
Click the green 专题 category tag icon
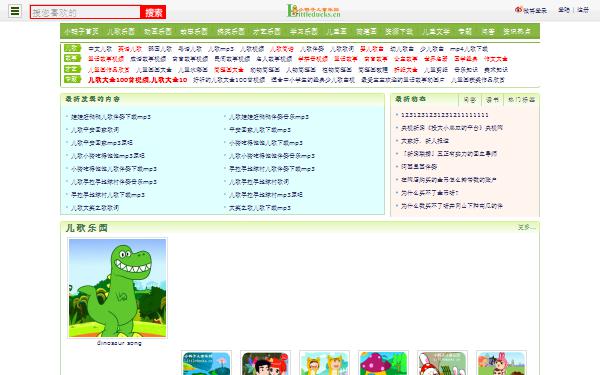point(72,79)
